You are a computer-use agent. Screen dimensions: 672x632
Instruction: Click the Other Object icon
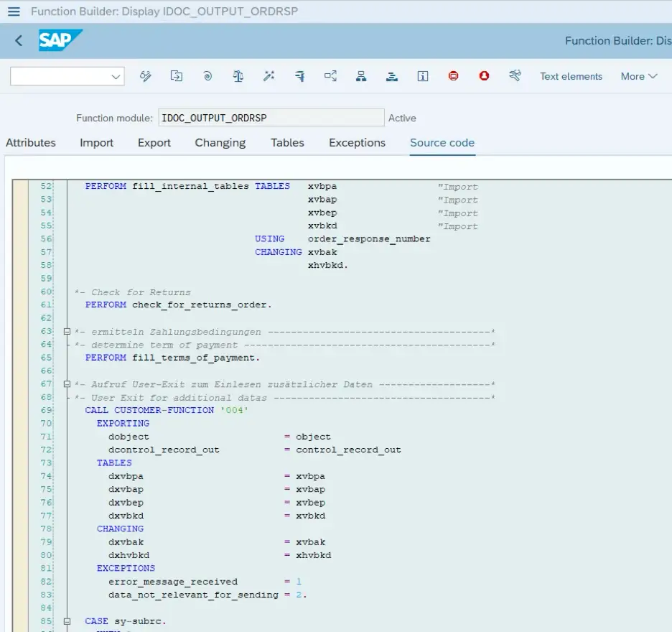(x=177, y=76)
